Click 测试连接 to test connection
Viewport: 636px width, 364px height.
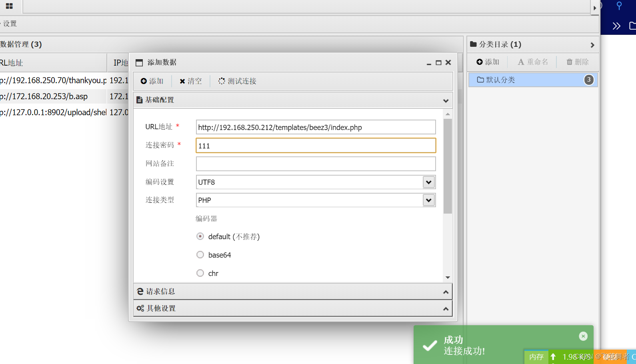(237, 81)
